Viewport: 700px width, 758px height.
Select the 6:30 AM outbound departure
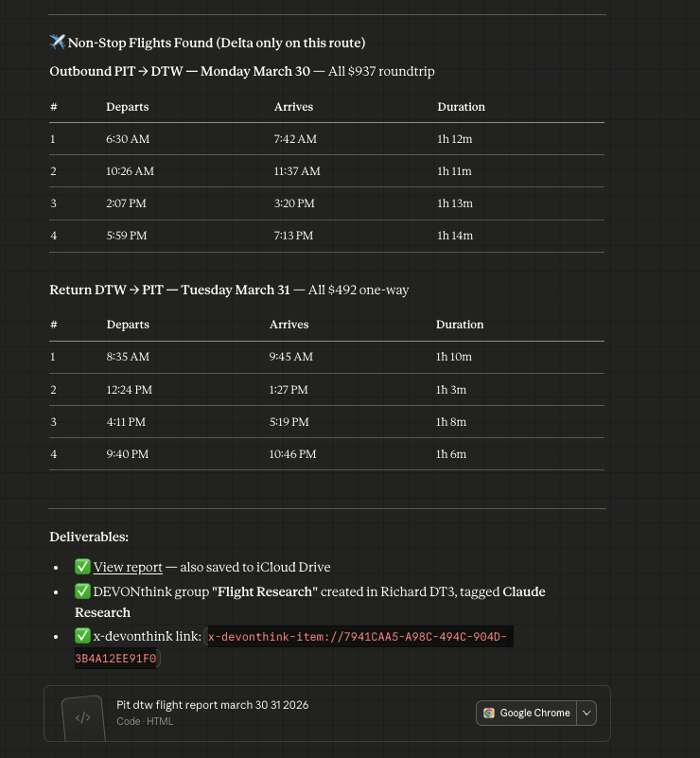point(128,139)
